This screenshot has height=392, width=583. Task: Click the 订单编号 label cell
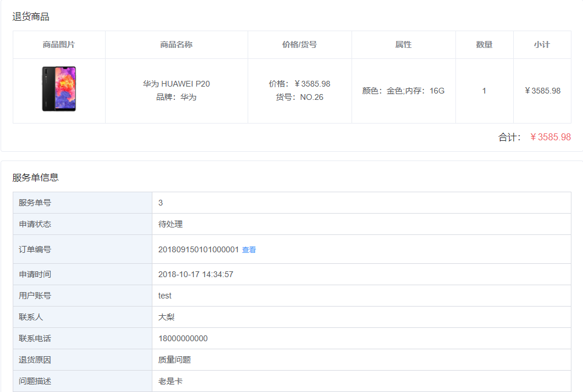click(83, 249)
